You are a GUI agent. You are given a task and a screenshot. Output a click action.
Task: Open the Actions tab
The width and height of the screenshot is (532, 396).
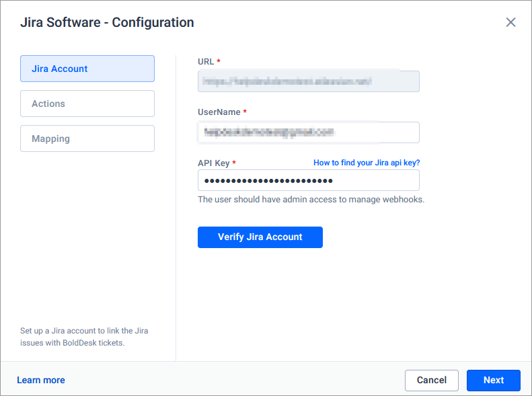[87, 104]
